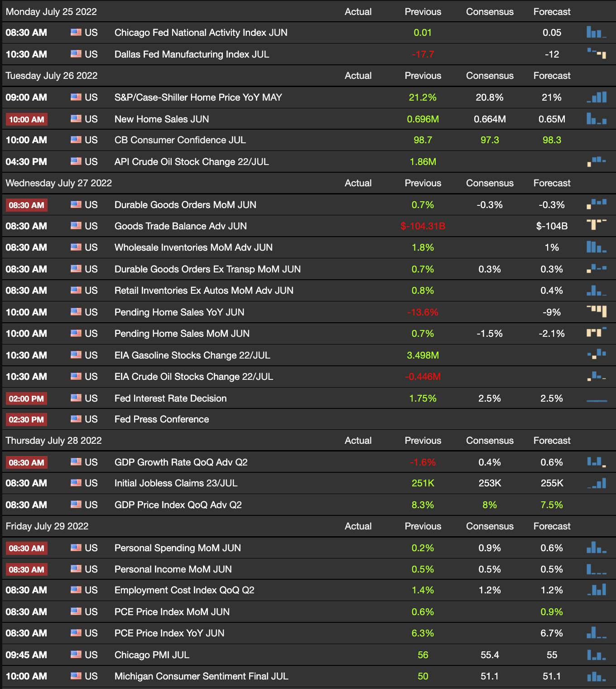The width and height of the screenshot is (616, 689).
Task: Click the Chicago PMI JUL chart icon
Action: (x=597, y=655)
